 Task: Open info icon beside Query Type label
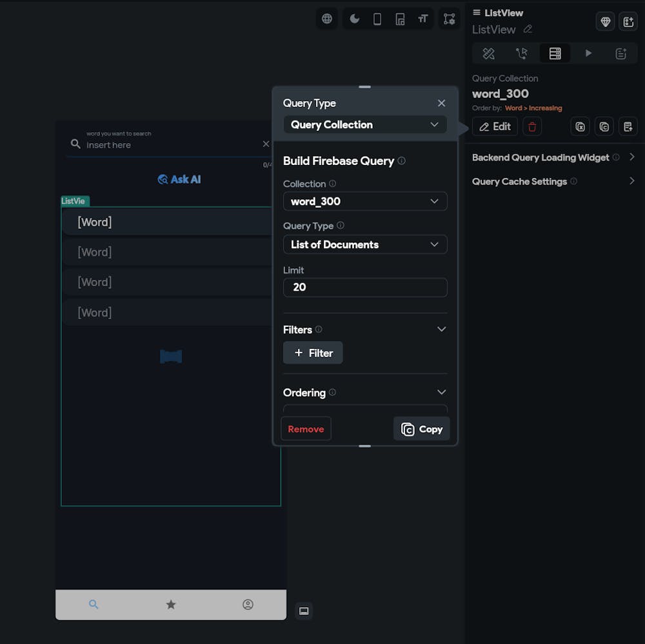pyautogui.click(x=340, y=226)
